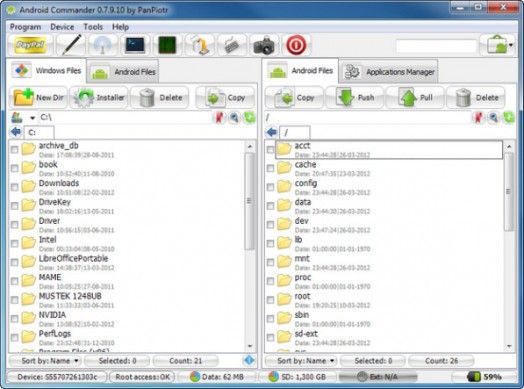The image size is (524, 389).
Task: Check the cache folder checkbox
Action: (270, 168)
